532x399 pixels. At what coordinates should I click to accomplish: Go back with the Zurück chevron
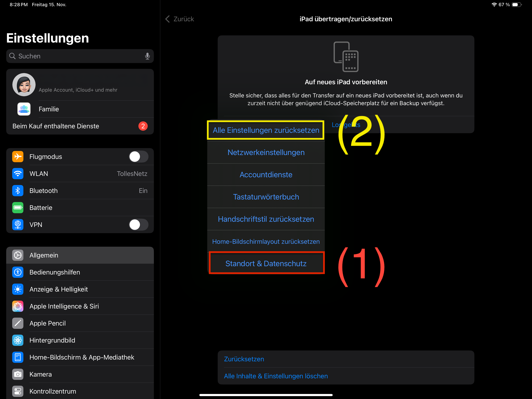(x=168, y=19)
